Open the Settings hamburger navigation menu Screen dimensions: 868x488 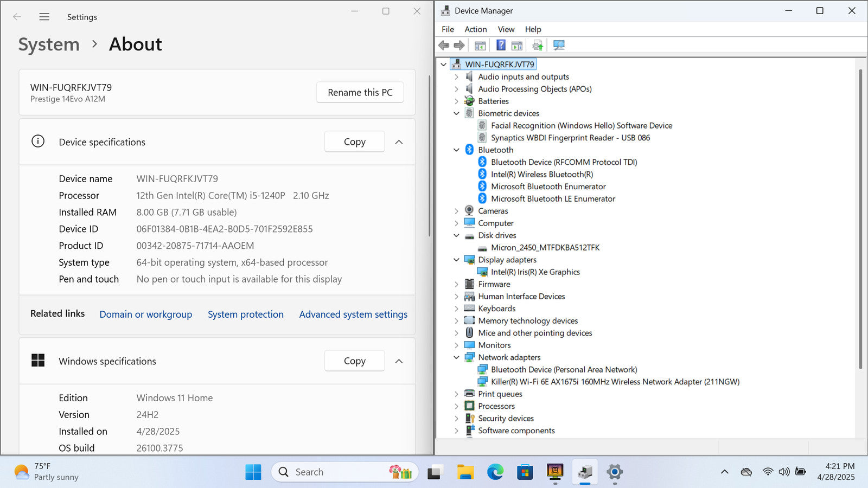[x=44, y=17]
